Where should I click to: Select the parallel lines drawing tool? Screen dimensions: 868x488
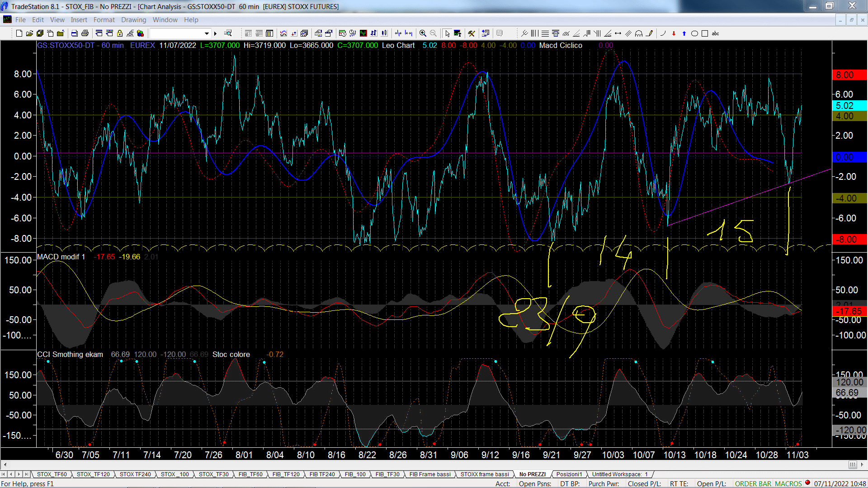point(628,33)
